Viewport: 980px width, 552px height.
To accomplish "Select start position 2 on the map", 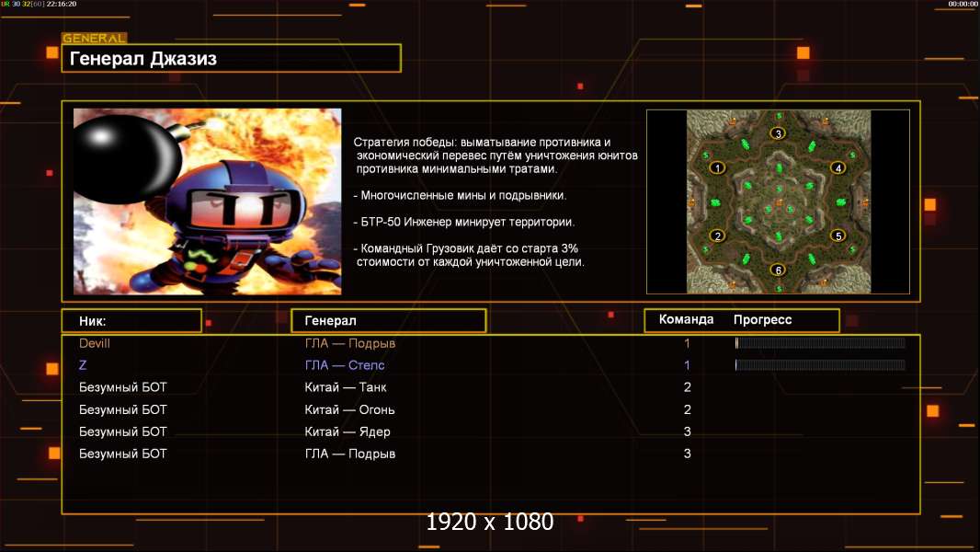I will 717,236.
